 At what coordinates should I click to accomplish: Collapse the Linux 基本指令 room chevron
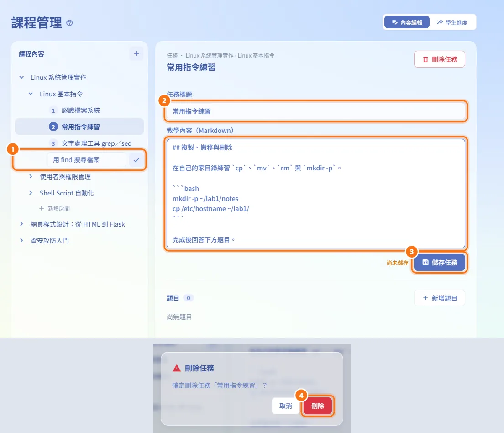[x=31, y=94]
